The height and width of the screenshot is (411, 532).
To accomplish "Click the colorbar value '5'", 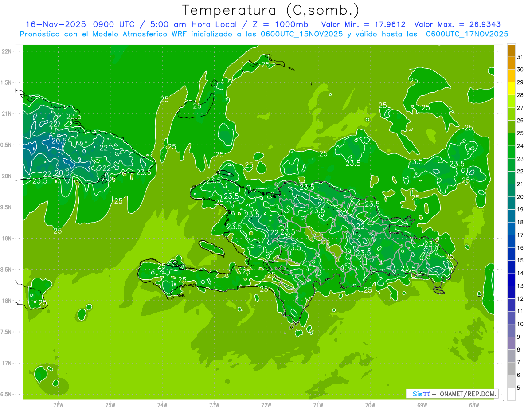I will pos(519,388).
